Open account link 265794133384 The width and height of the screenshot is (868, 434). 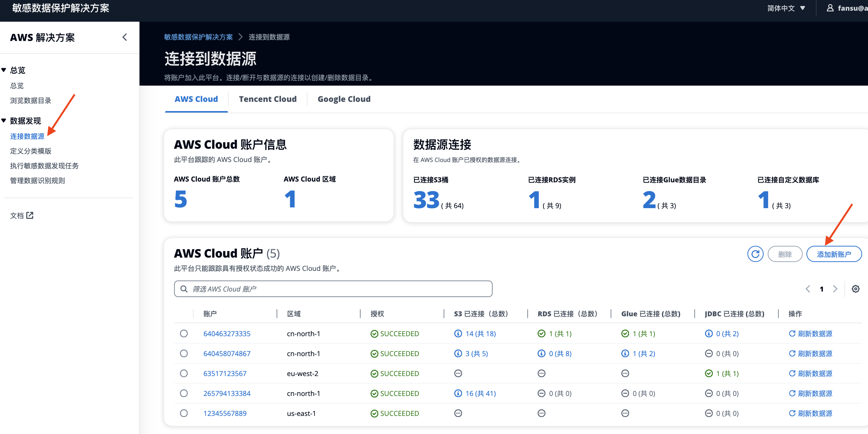[x=227, y=393]
